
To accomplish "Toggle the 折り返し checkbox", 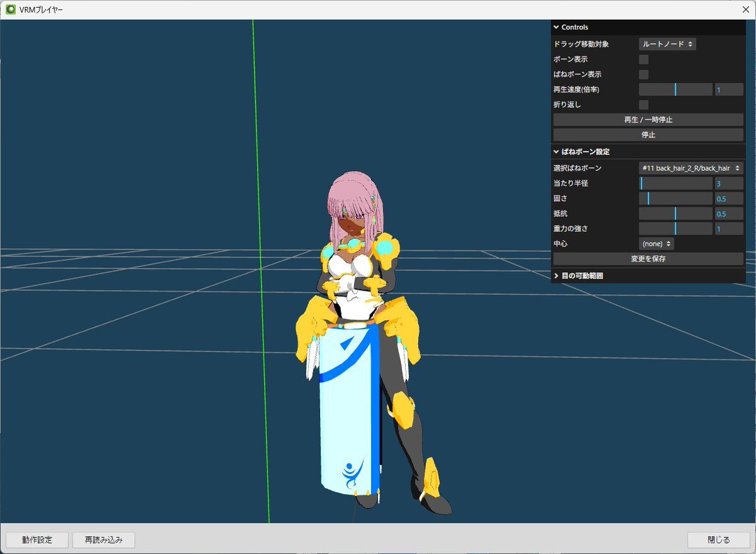I will coord(644,105).
